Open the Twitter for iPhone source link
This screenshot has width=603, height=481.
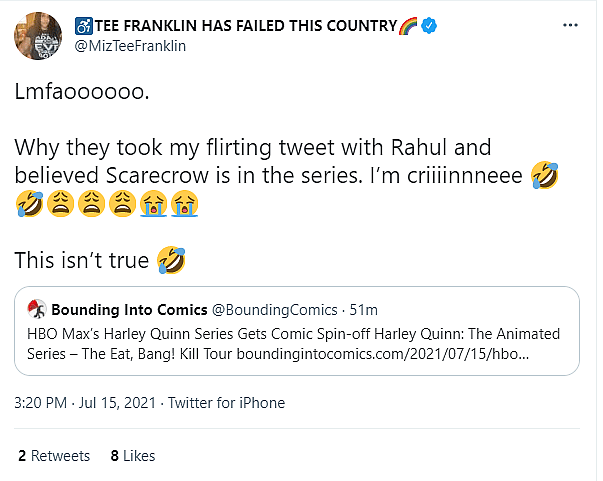226,403
